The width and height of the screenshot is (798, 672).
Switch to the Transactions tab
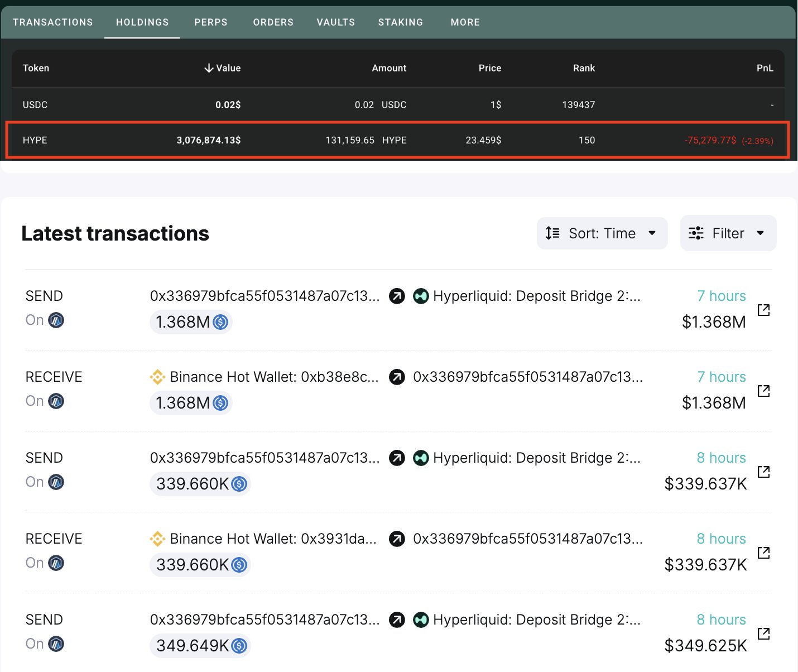coord(53,22)
